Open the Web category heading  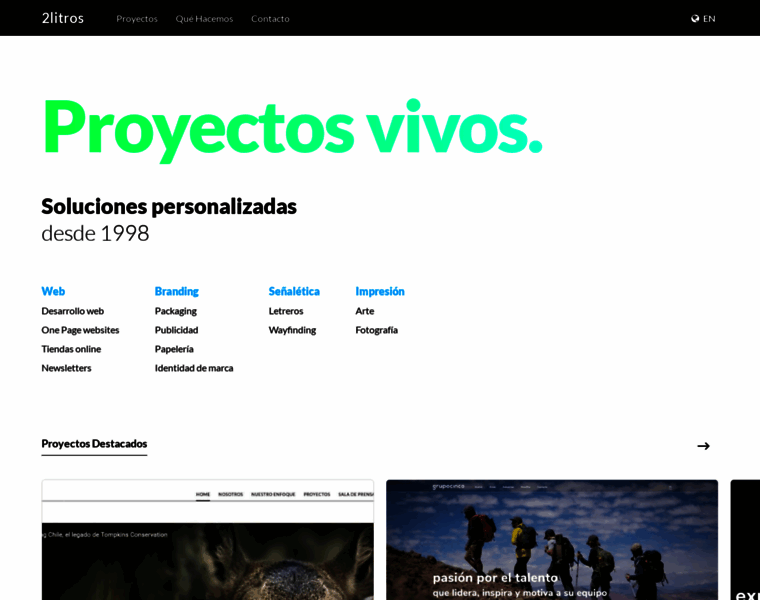coord(53,291)
